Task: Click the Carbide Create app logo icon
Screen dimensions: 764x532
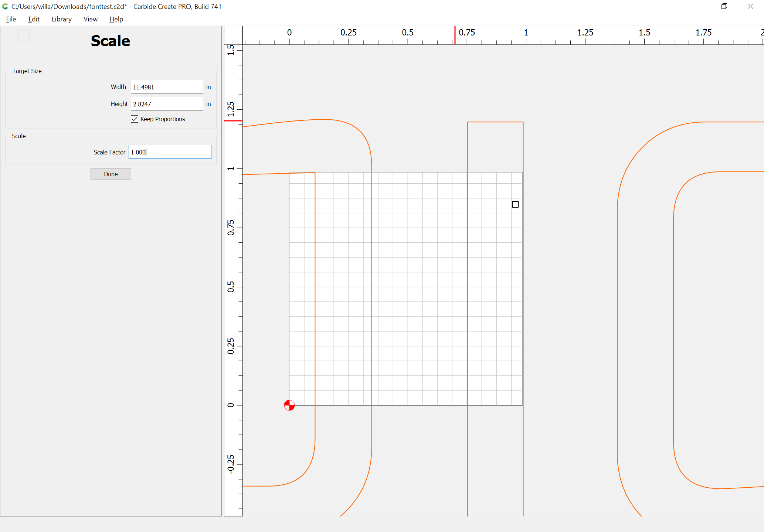Action: click(x=5, y=6)
